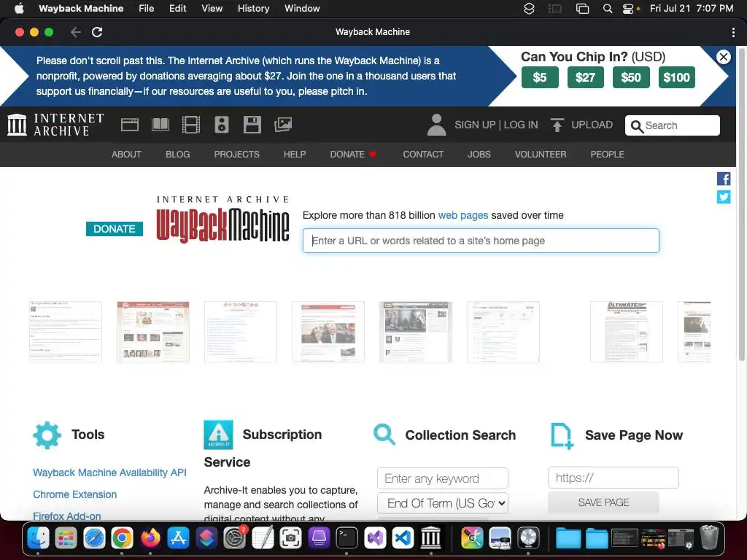Open the Ultimate site thumbnail
Viewport: 747px width, 560px height.
tap(626, 332)
